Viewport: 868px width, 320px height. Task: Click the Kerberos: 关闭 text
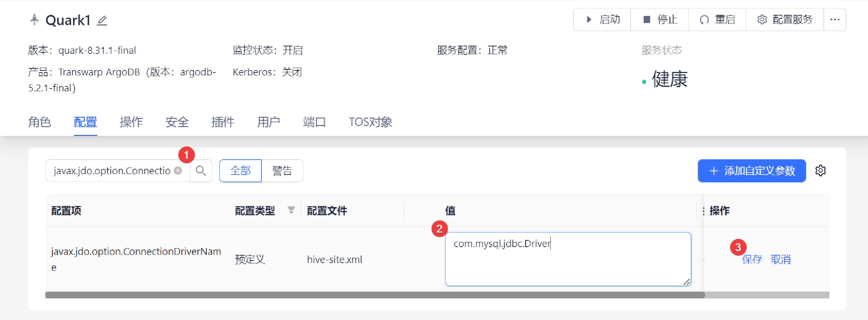[267, 72]
